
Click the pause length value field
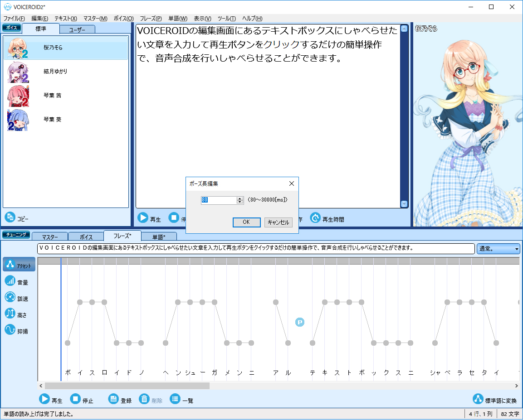[x=219, y=200]
